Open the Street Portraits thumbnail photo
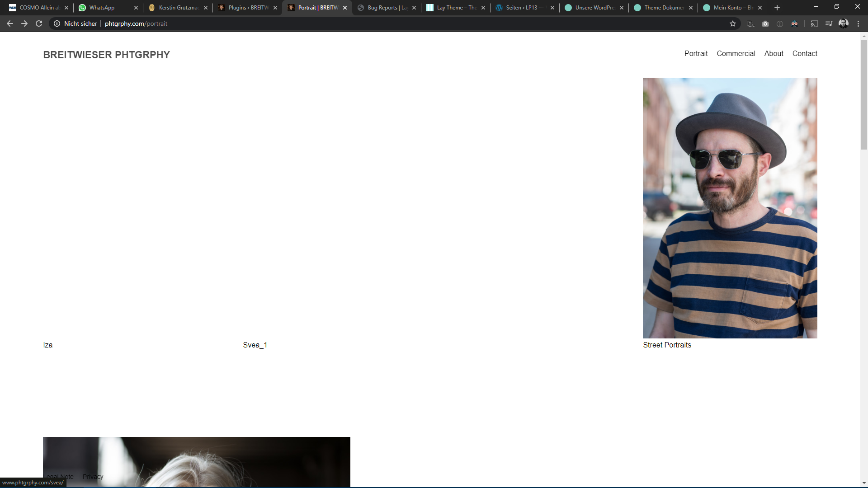Viewport: 868px width, 488px height. click(x=730, y=208)
